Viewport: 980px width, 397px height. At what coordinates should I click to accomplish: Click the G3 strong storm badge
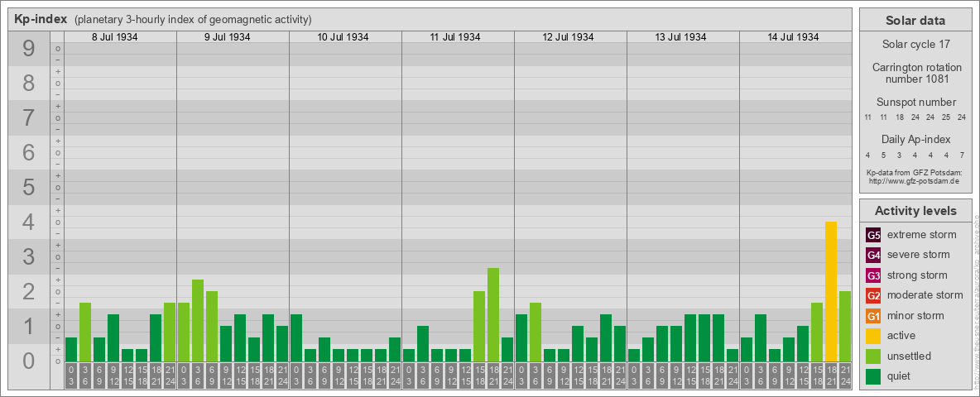coord(873,275)
